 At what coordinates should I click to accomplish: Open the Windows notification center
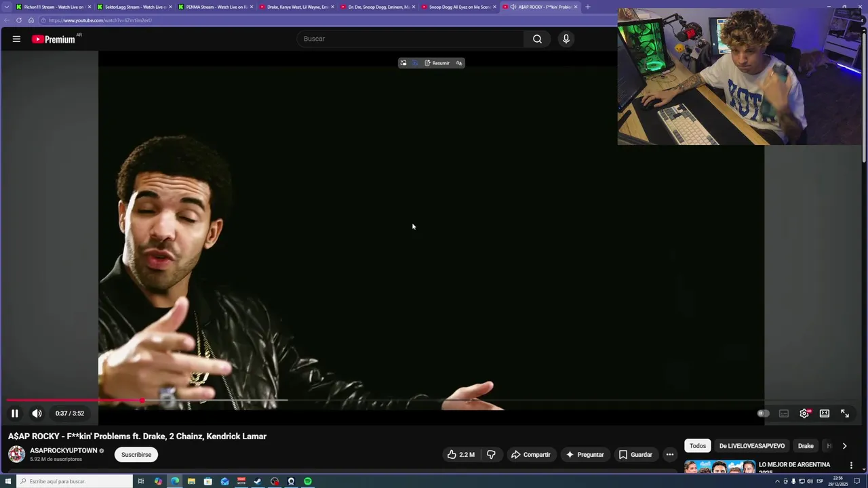[856, 481]
